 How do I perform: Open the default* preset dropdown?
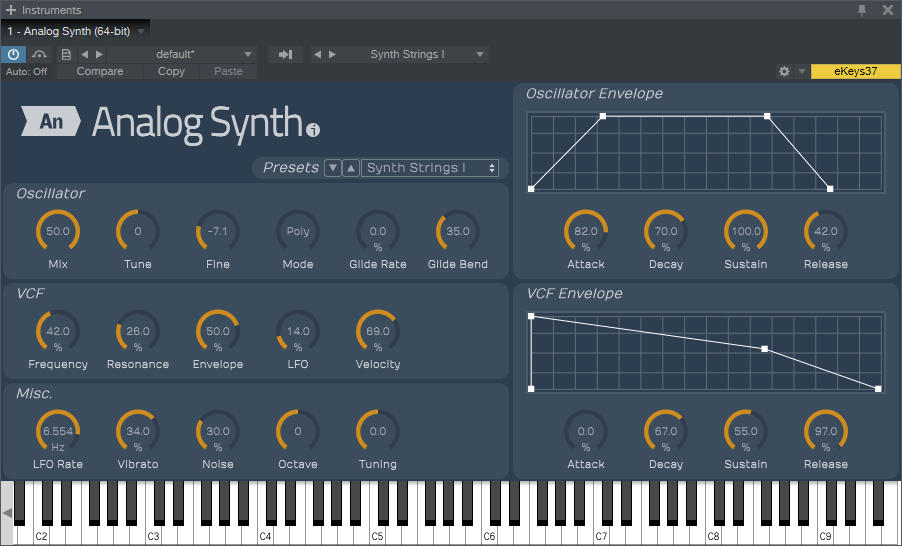248,54
